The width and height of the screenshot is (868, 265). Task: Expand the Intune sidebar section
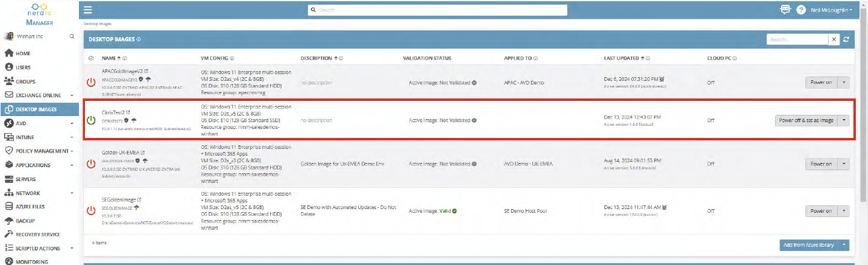[72, 137]
